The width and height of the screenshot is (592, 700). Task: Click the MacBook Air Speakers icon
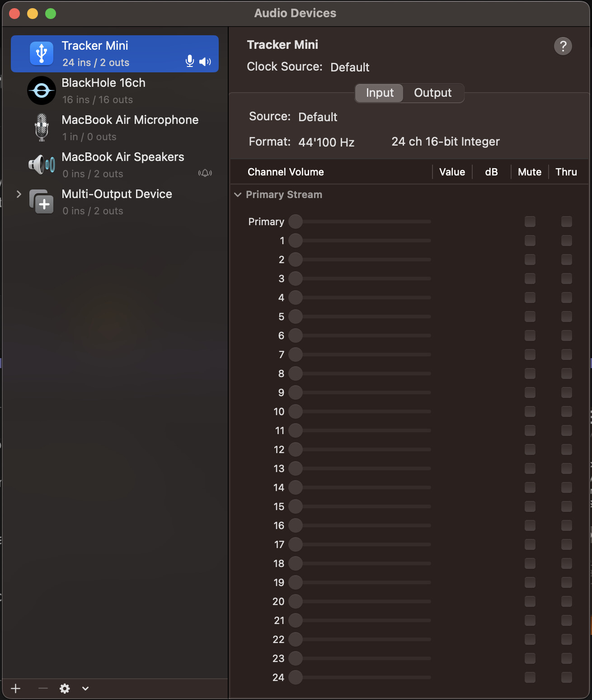pos(42,165)
